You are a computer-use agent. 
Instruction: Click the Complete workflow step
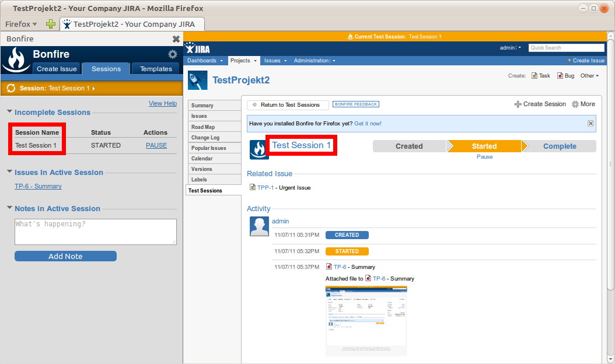(x=560, y=146)
